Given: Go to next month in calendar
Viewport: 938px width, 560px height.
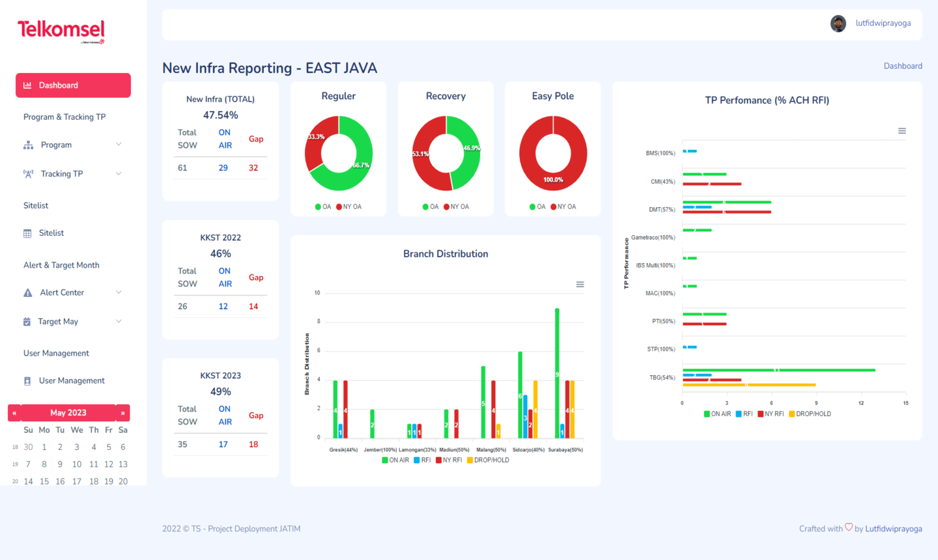Looking at the screenshot, I should 122,413.
